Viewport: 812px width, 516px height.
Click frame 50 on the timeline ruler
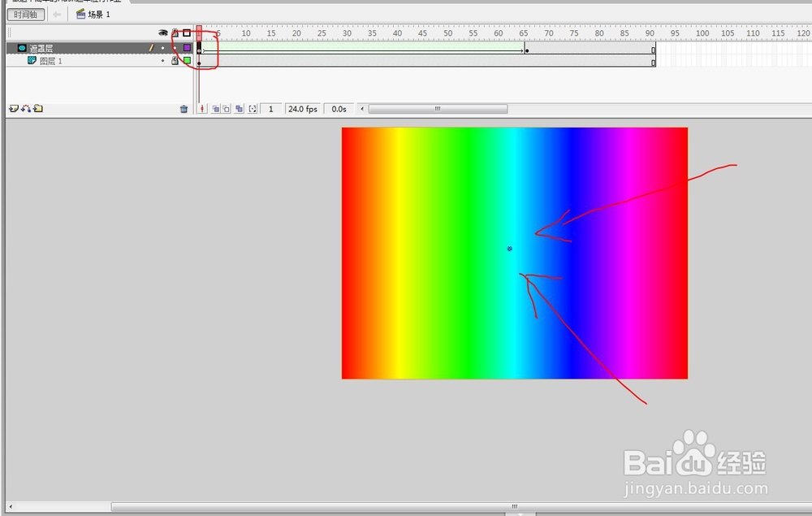(x=447, y=33)
